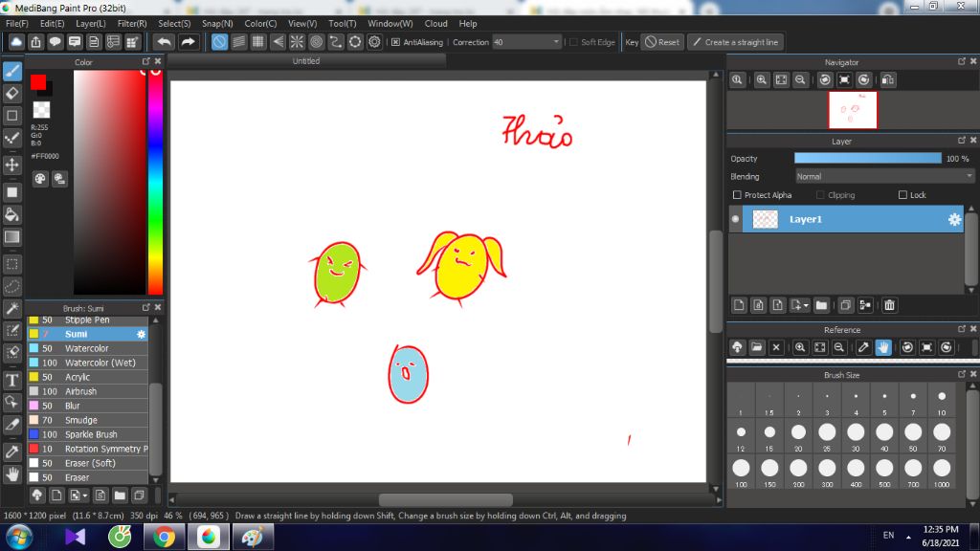Open the Blending mode dropdown
The height and width of the screenshot is (551, 980).
[884, 177]
